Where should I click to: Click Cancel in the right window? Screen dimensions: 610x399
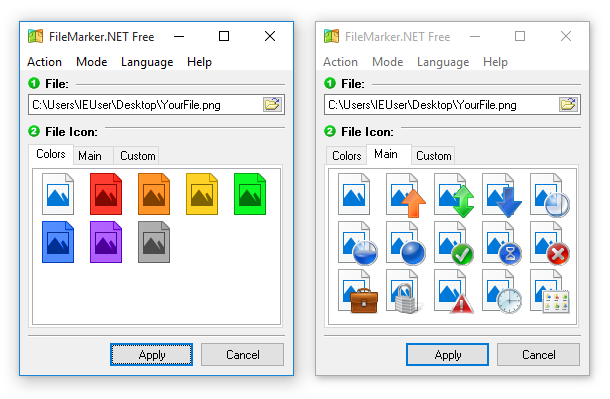538,354
